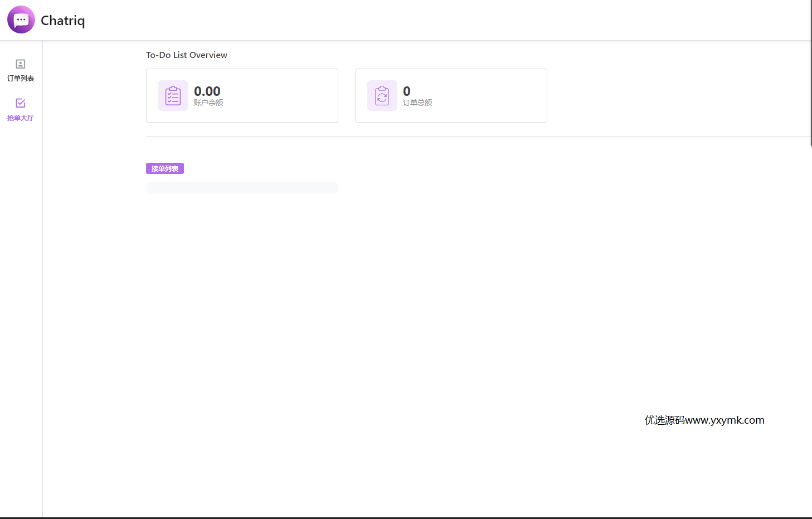Click the Chatriq brand name text
This screenshot has width=812, height=519.
(x=63, y=21)
